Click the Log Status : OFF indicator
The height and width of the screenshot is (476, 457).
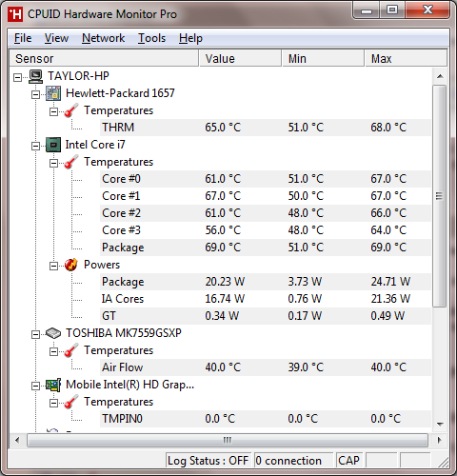[209, 461]
